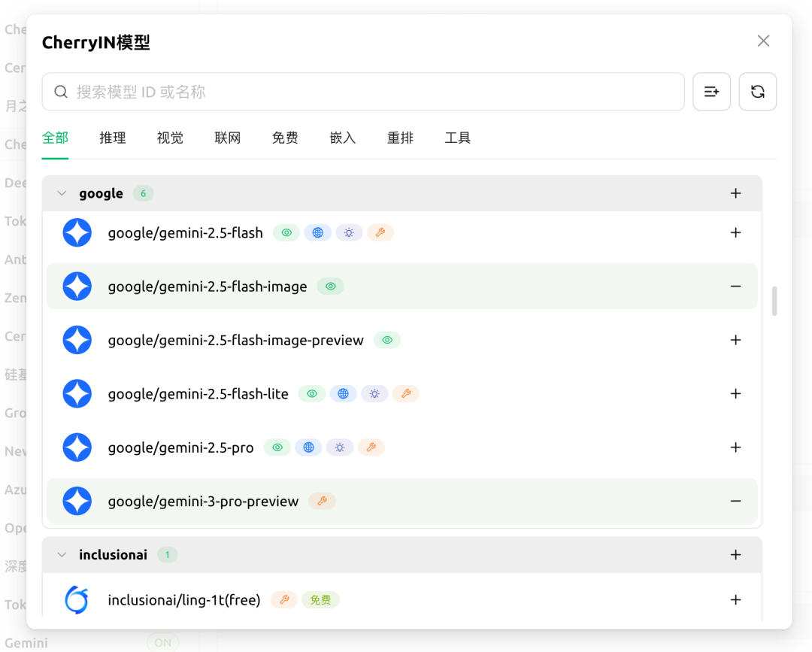Image resolution: width=812 pixels, height=652 pixels.
Task: Click globe badge on gemini-2.5-flash-lite
Action: click(x=343, y=393)
